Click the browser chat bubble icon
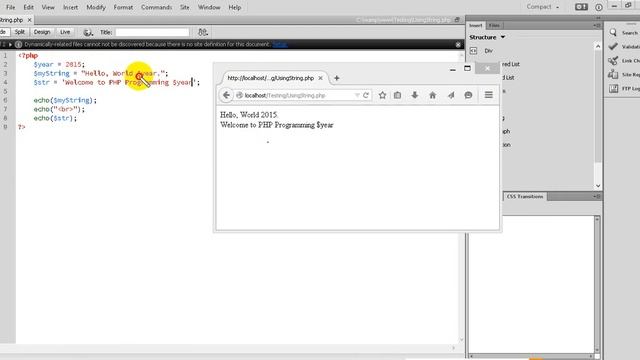Screen dimensions: 640x360 (x=469, y=95)
